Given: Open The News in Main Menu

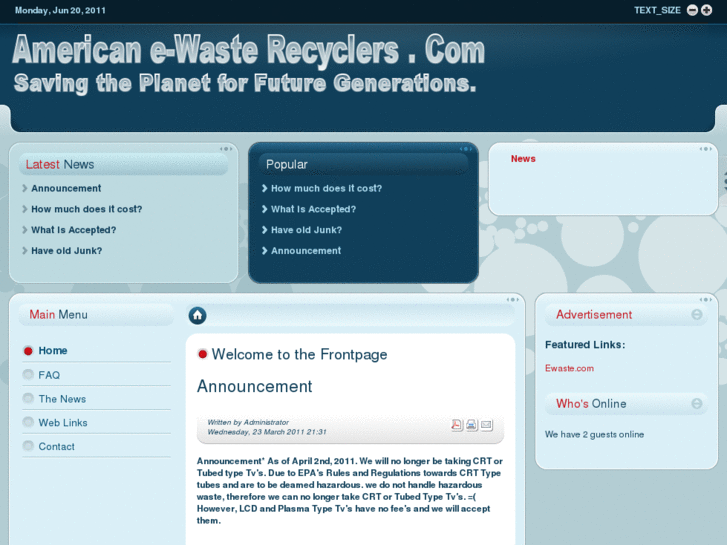Looking at the screenshot, I should [x=62, y=399].
